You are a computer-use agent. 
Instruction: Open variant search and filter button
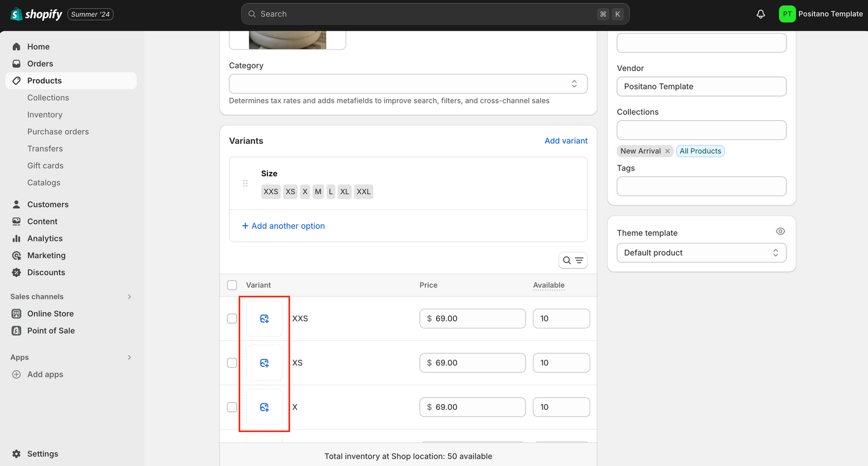click(x=573, y=260)
